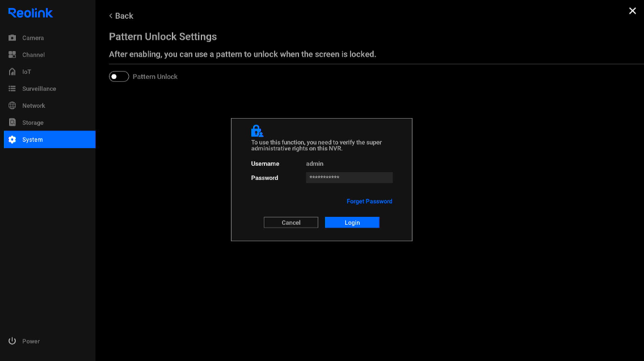
Task: Click the 'After enabling' description text
Action: (x=242, y=54)
